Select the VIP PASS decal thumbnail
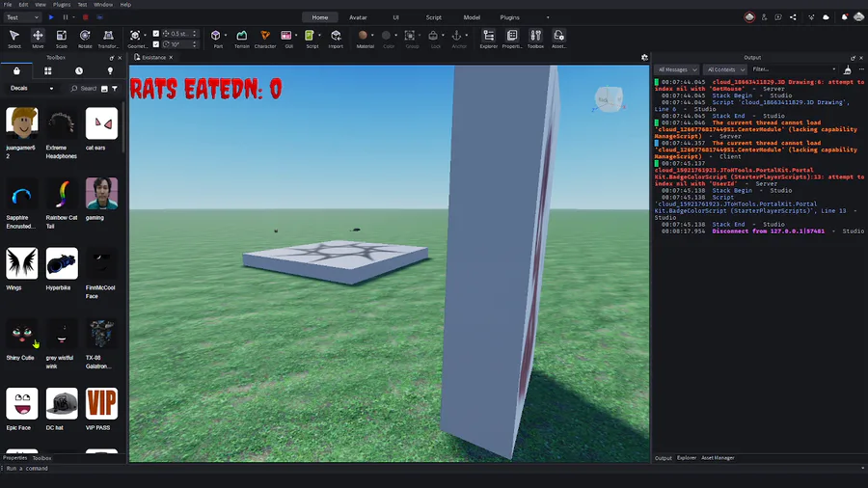868x488 pixels. coord(101,403)
